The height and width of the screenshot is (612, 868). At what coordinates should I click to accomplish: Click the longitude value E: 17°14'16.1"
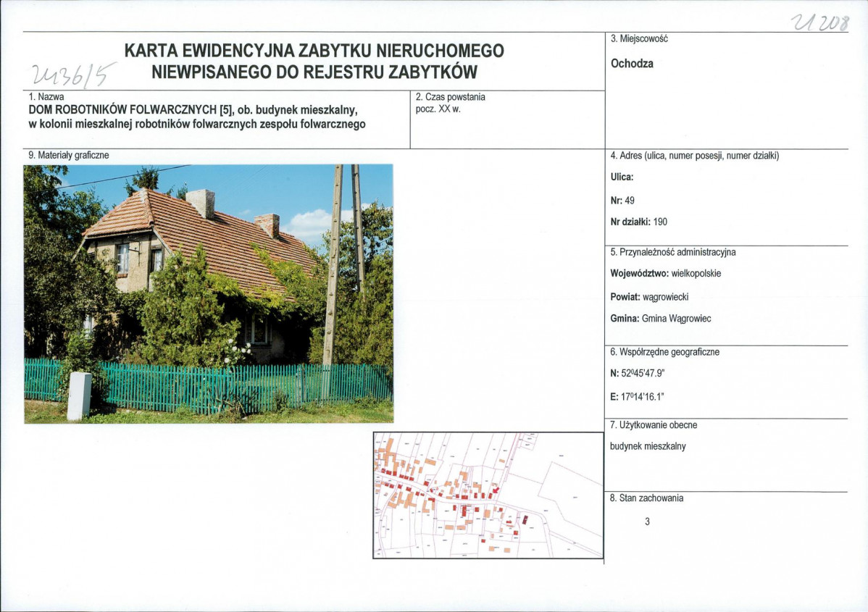tap(637, 397)
